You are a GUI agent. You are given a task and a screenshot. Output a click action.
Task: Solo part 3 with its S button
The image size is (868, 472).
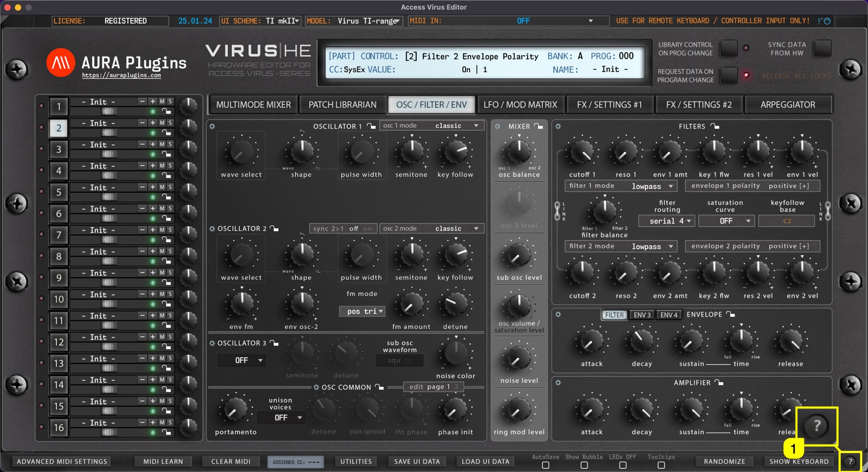170,144
